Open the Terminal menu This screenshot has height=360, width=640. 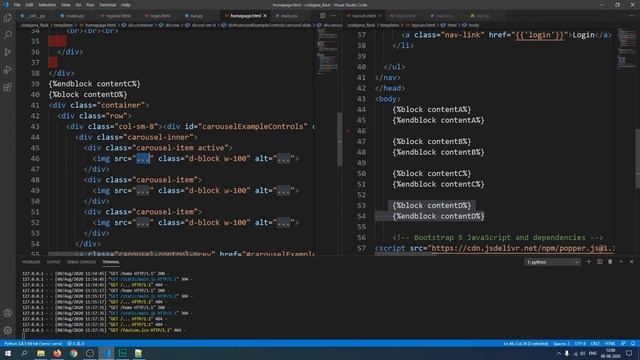[x=107, y=5]
